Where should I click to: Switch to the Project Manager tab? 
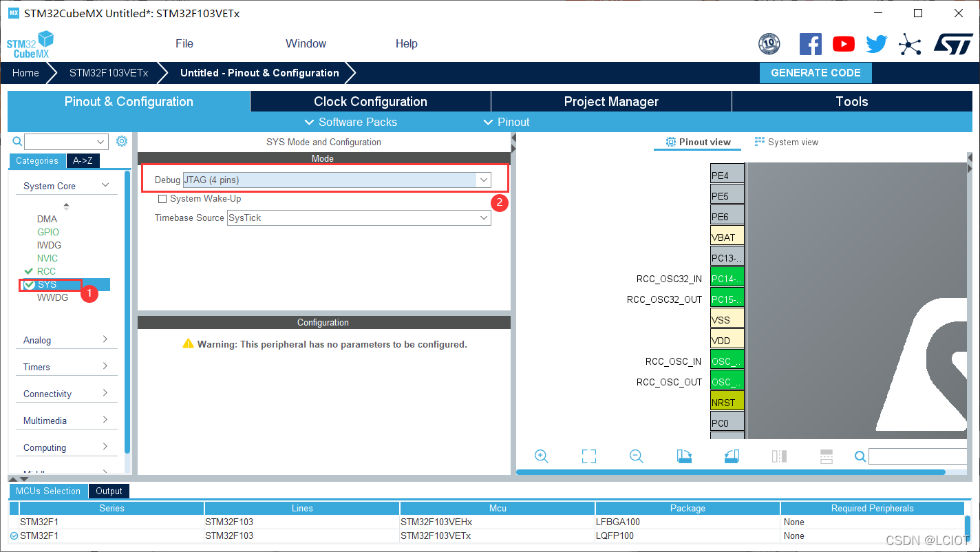(611, 101)
